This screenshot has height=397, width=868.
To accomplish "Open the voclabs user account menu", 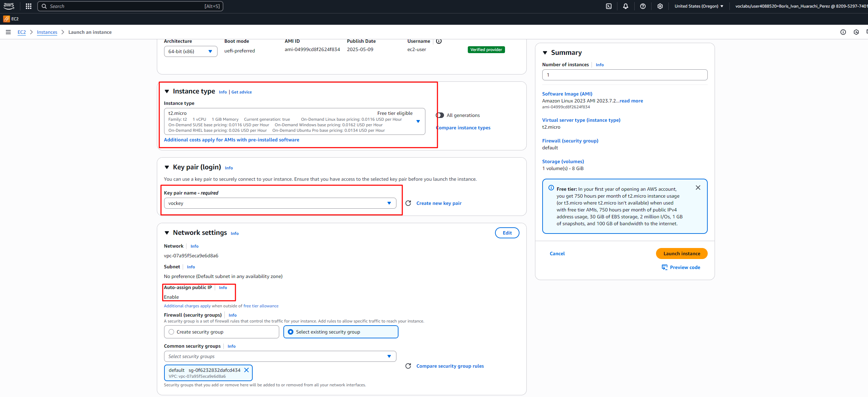I will (801, 6).
